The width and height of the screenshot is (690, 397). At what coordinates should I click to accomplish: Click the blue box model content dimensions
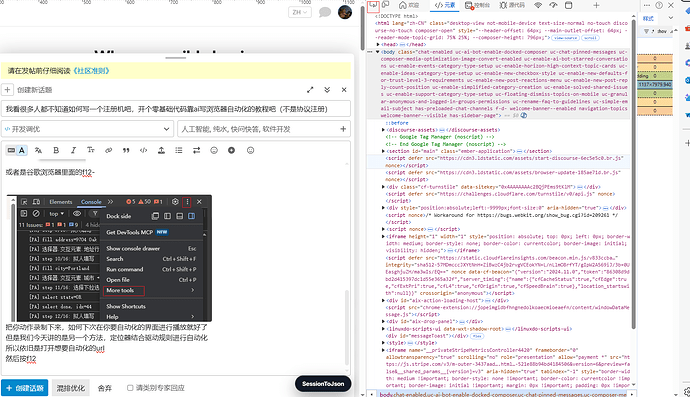pyautogui.click(x=655, y=84)
